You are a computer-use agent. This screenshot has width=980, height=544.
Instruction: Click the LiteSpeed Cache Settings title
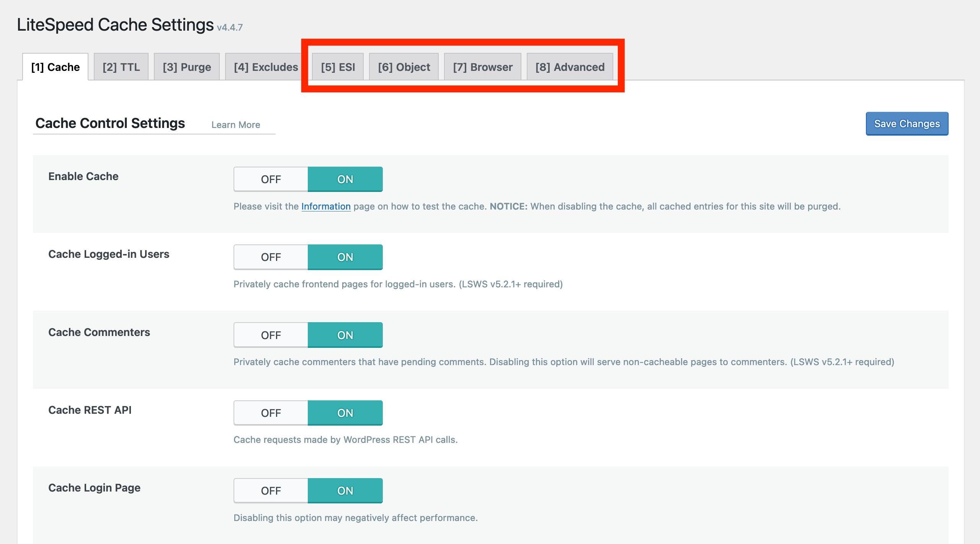click(115, 25)
